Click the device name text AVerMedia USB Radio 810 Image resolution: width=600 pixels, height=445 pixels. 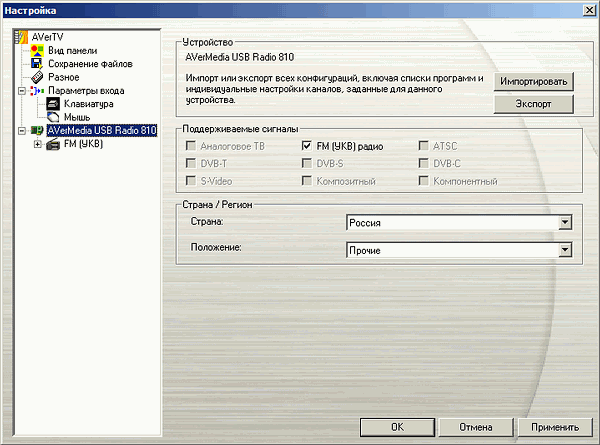240,57
